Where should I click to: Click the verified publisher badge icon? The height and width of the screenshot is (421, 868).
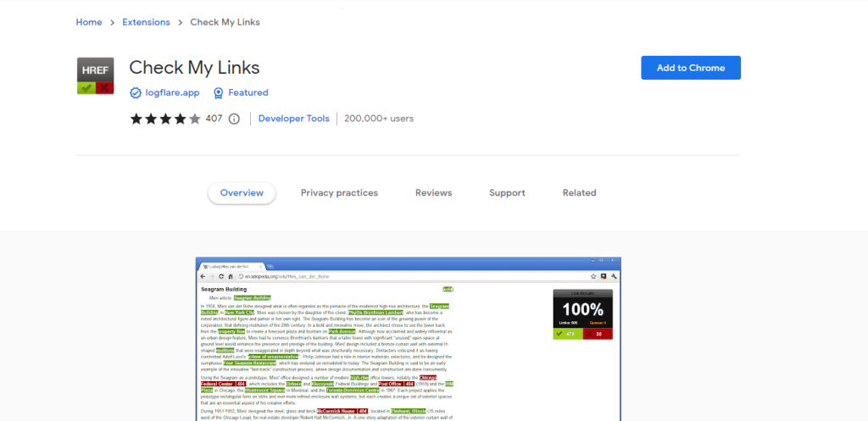tap(136, 92)
